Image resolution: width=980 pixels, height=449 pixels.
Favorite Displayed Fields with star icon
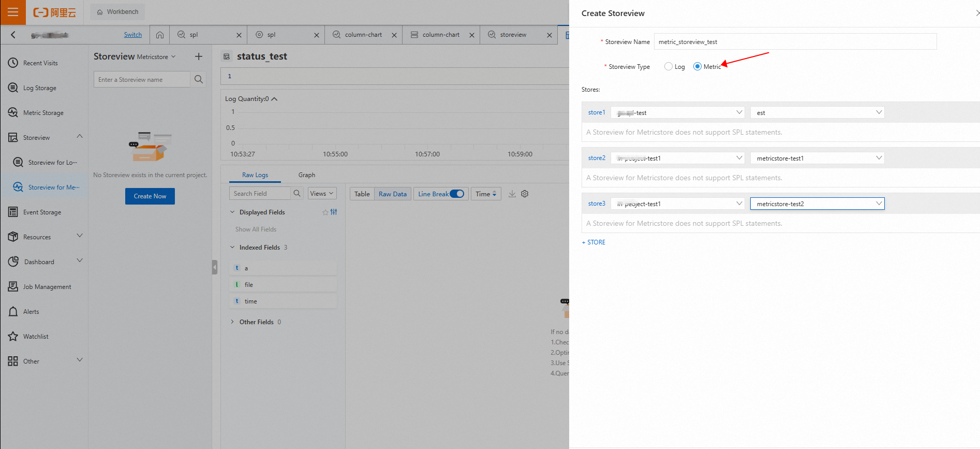click(x=325, y=212)
